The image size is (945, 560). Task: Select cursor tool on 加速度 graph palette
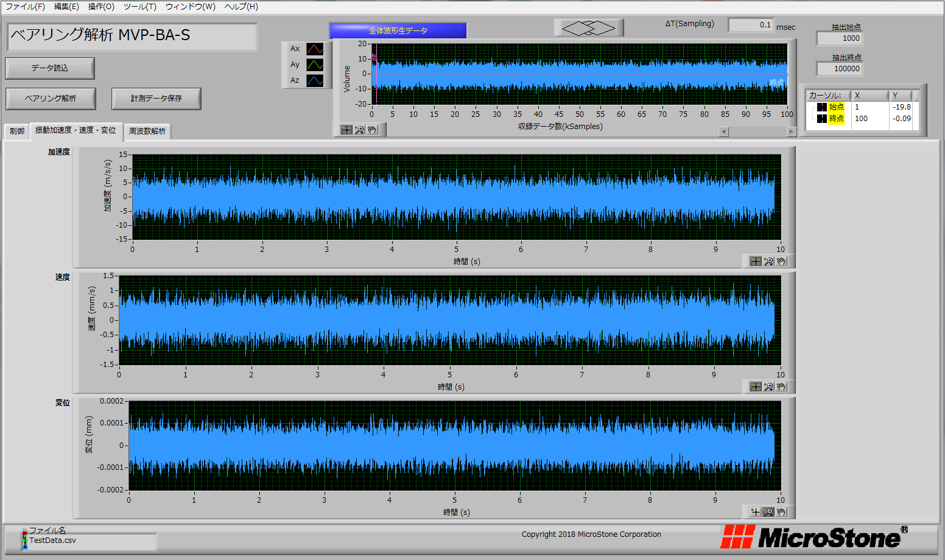point(756,261)
